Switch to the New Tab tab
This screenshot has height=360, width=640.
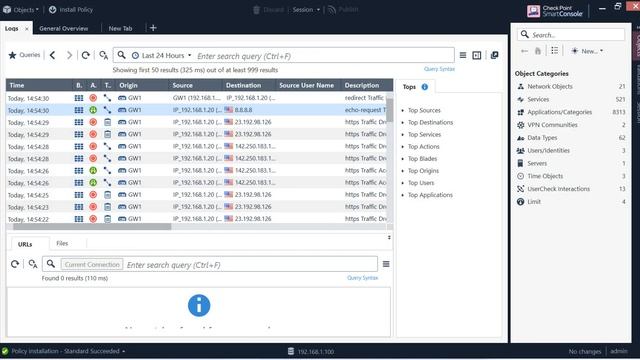point(120,28)
